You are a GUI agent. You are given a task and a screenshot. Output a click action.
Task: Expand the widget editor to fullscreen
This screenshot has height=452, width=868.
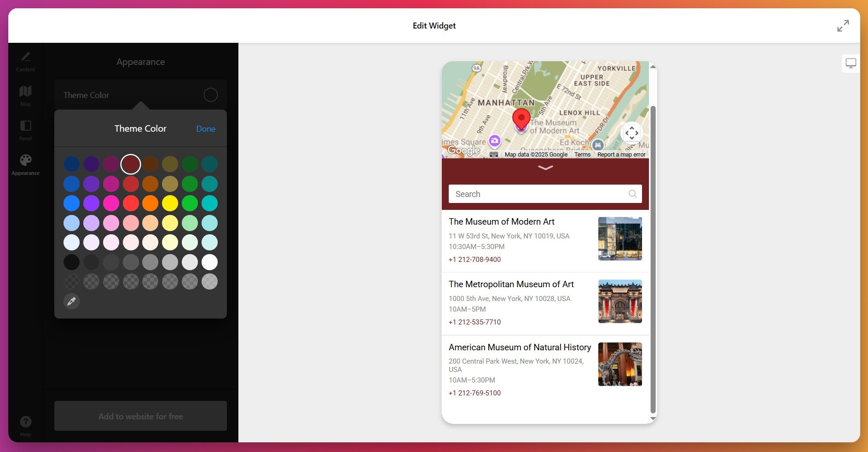click(x=843, y=26)
